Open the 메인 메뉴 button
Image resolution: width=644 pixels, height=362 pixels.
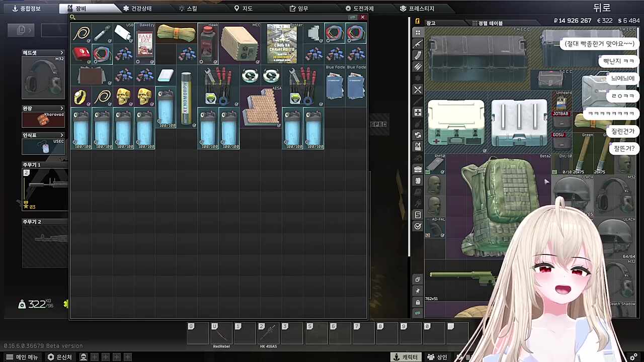[22, 357]
